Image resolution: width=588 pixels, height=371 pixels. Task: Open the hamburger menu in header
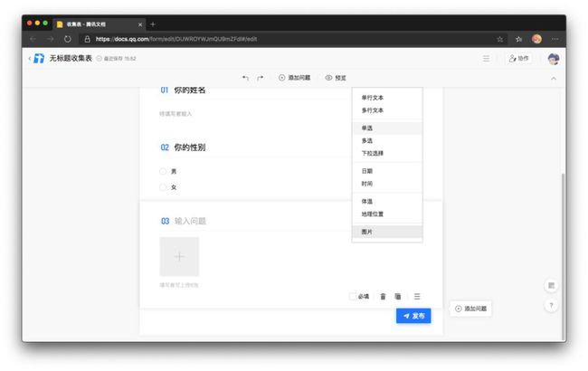(x=487, y=59)
